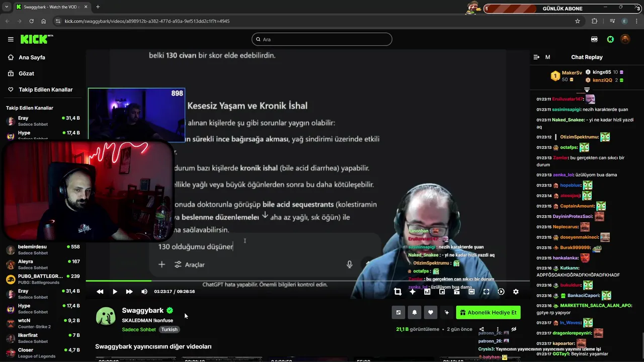The image size is (644, 362).
Task: Seek on the video progress bar
Action: pyautogui.click(x=307, y=281)
